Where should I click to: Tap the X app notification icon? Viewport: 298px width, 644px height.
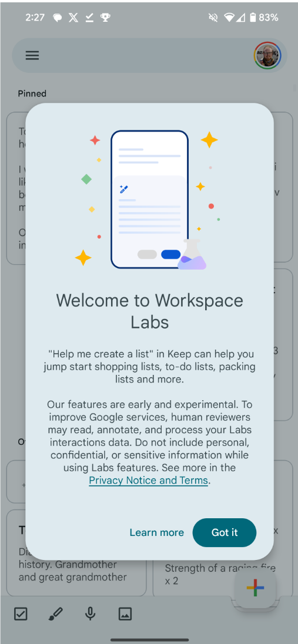(73, 18)
